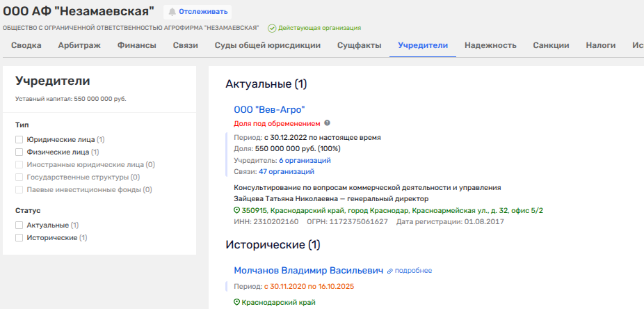The image size is (644, 309).
Task: Click the Краснодарская ул. address link
Action: click(x=392, y=210)
